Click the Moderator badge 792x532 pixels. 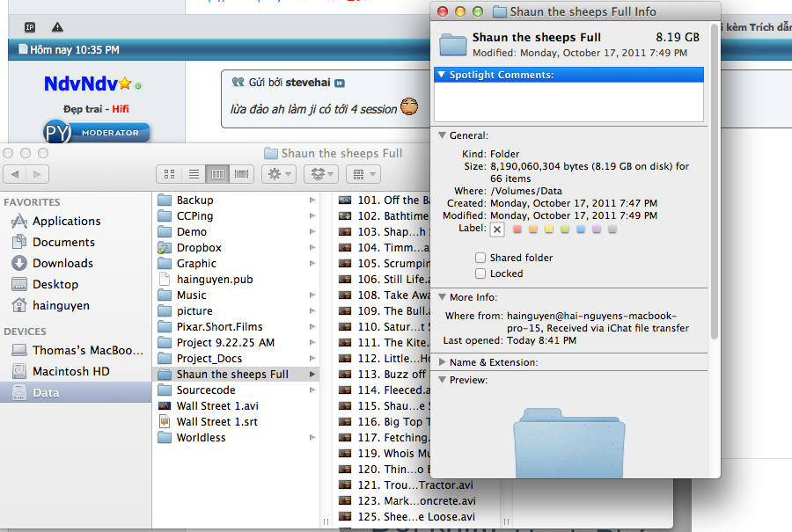[x=97, y=132]
